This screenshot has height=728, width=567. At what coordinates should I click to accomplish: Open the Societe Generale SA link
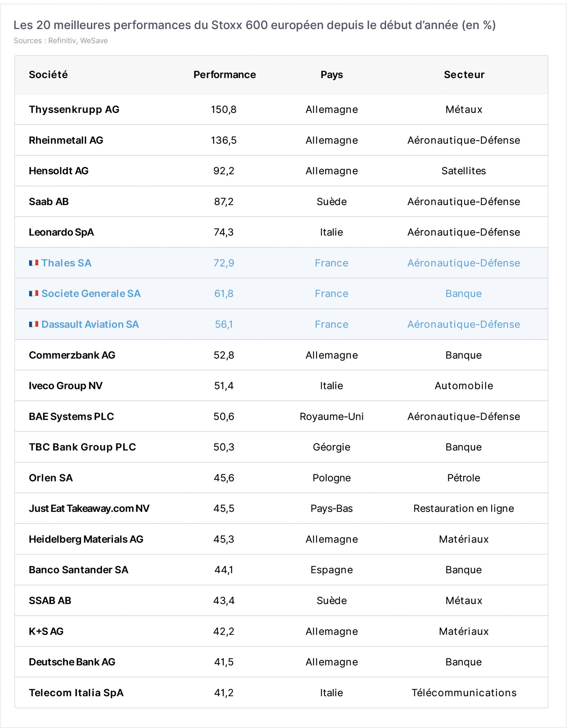pos(91,294)
